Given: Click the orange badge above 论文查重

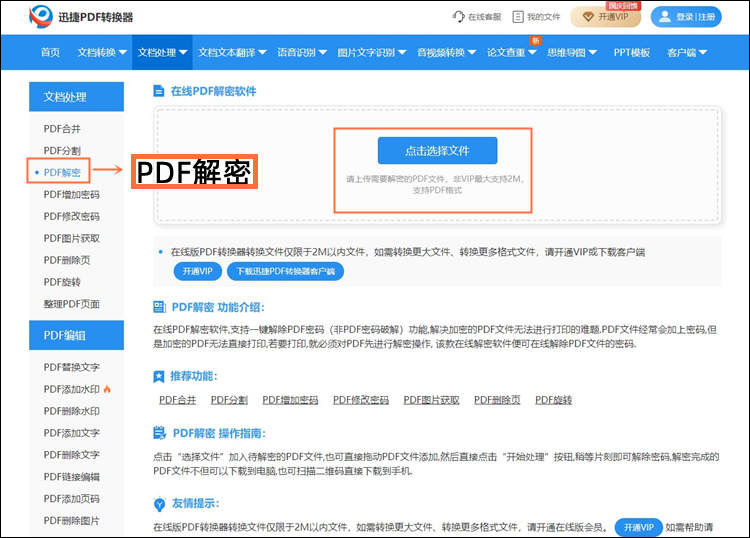Looking at the screenshot, I should (x=535, y=41).
